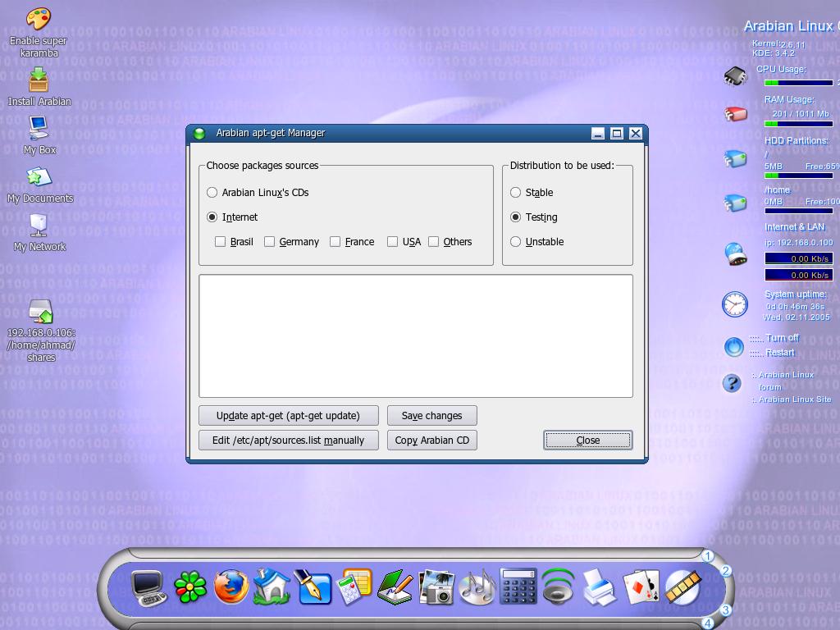Image resolution: width=840 pixels, height=630 pixels.
Task: Click the network router icon by Internet & LAN
Action: click(736, 254)
